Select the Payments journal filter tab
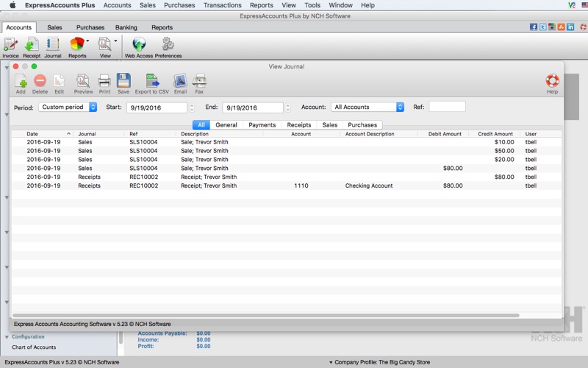588x368 pixels. (x=262, y=124)
